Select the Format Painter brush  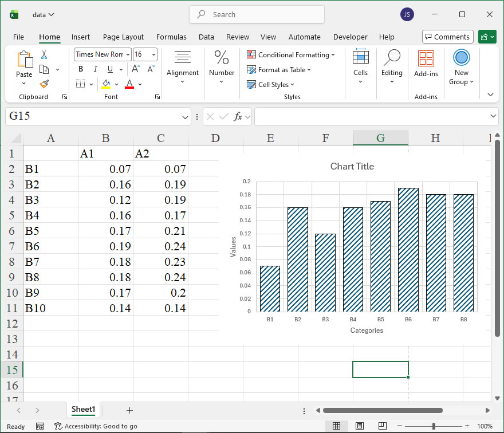tap(44, 84)
